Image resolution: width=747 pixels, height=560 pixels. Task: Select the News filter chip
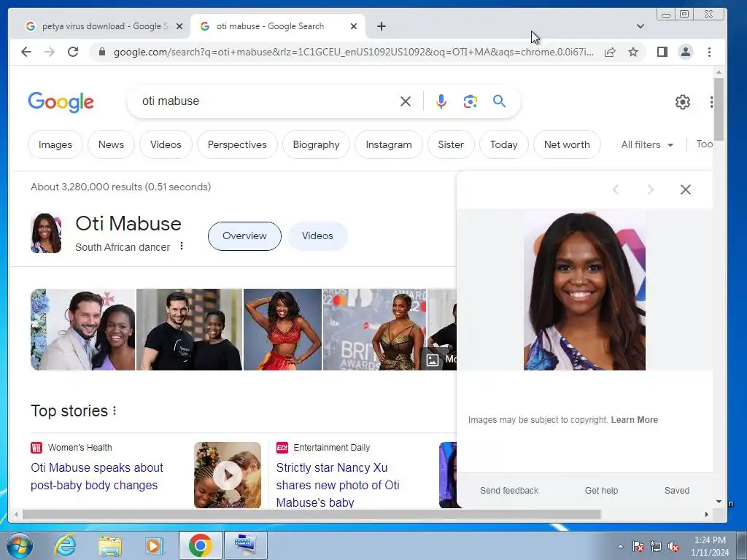111,144
